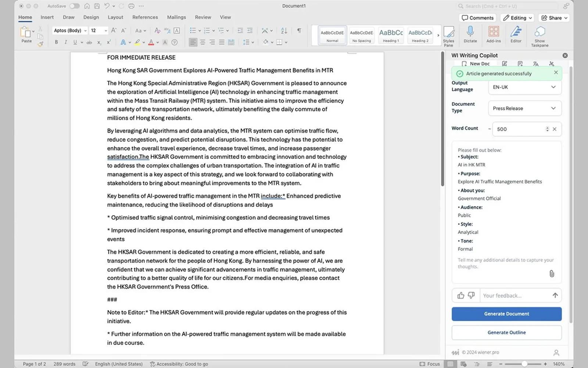Click the Superscript button

click(109, 42)
